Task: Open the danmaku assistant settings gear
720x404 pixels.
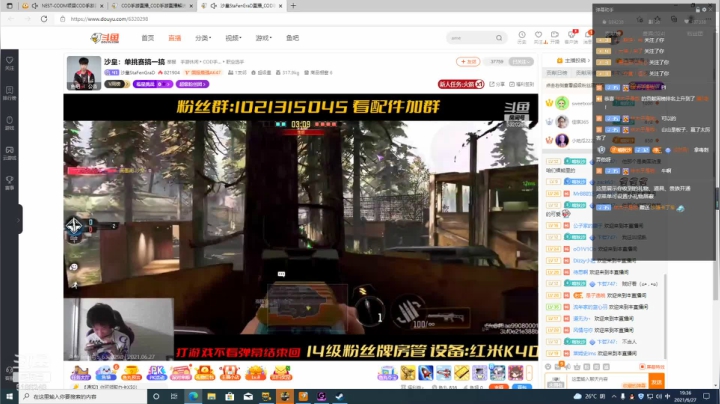Action: point(704,9)
